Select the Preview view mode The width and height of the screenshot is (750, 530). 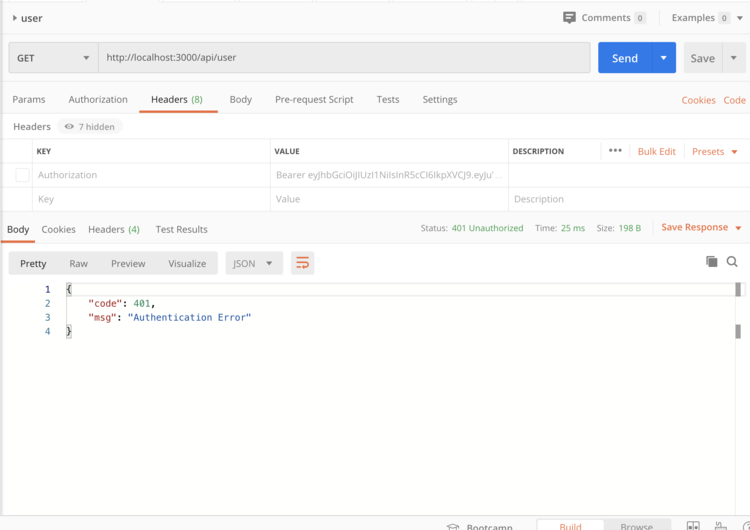click(128, 264)
